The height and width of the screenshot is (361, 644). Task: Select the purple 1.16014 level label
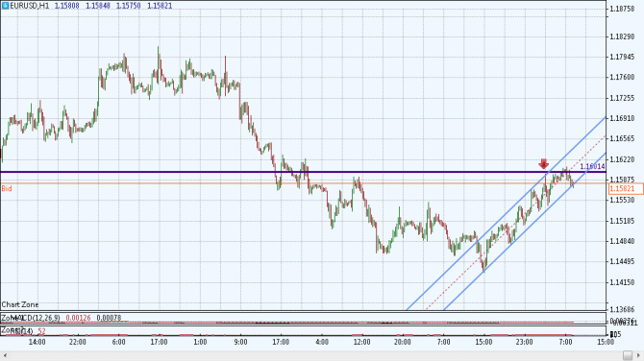[x=592, y=166]
